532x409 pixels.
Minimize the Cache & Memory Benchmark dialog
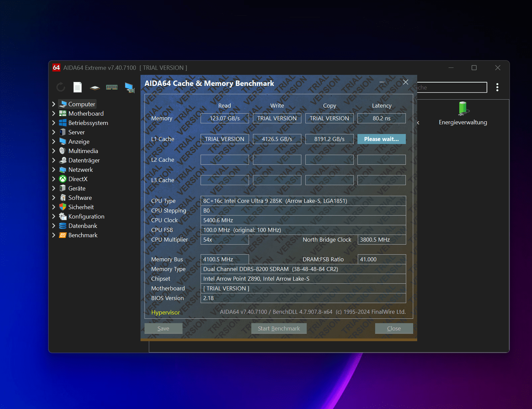[382, 82]
